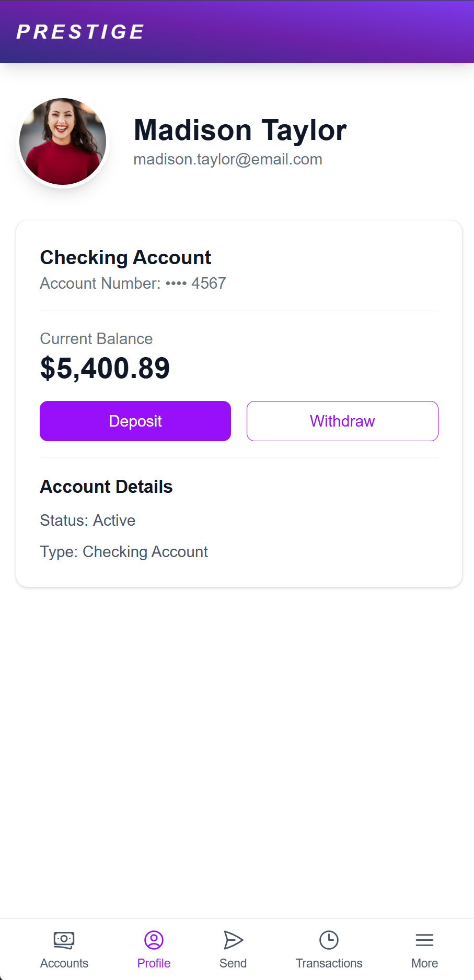The width and height of the screenshot is (474, 980).
Task: Tap the Transactions clock icon
Action: (329, 940)
